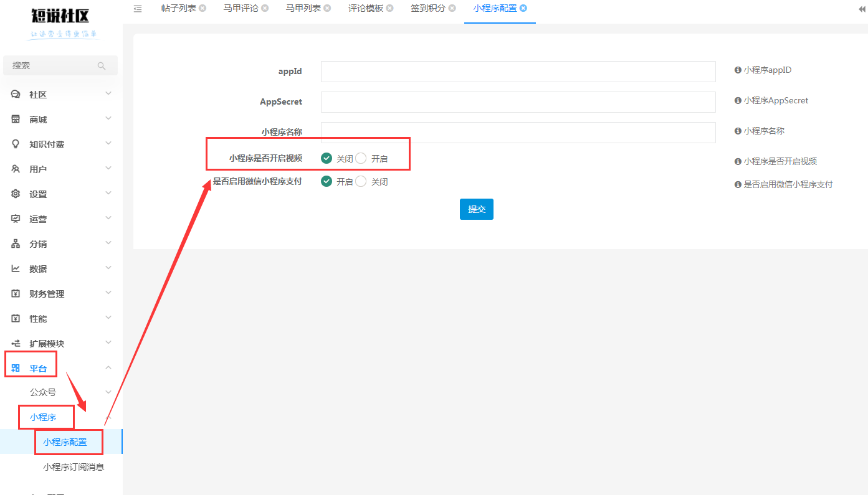This screenshot has height=495, width=868.
Task: Click the 社区 chat bubble icon
Action: [16, 94]
